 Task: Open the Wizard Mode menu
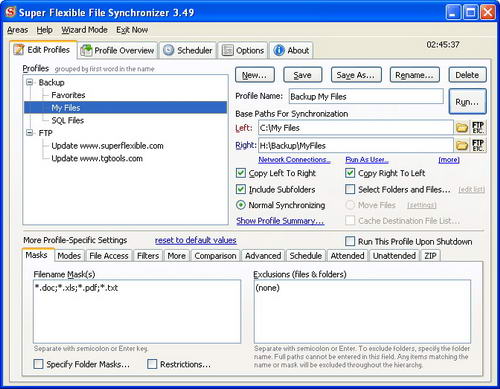tap(84, 30)
